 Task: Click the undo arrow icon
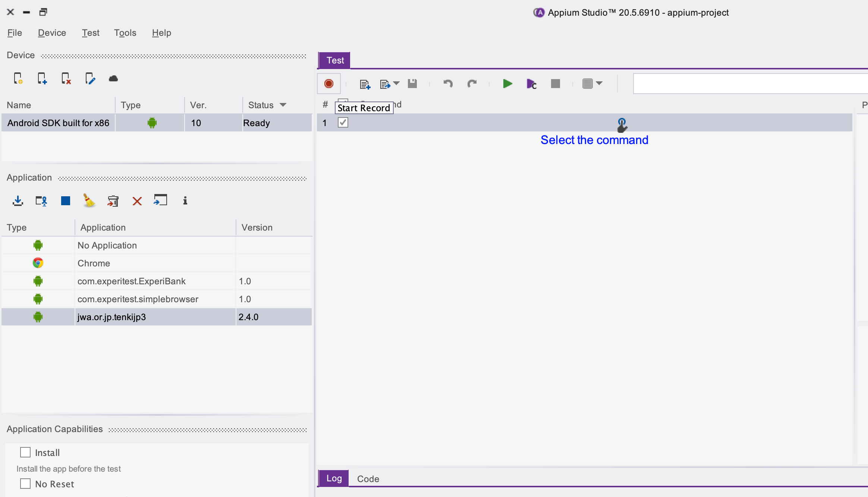click(x=448, y=84)
